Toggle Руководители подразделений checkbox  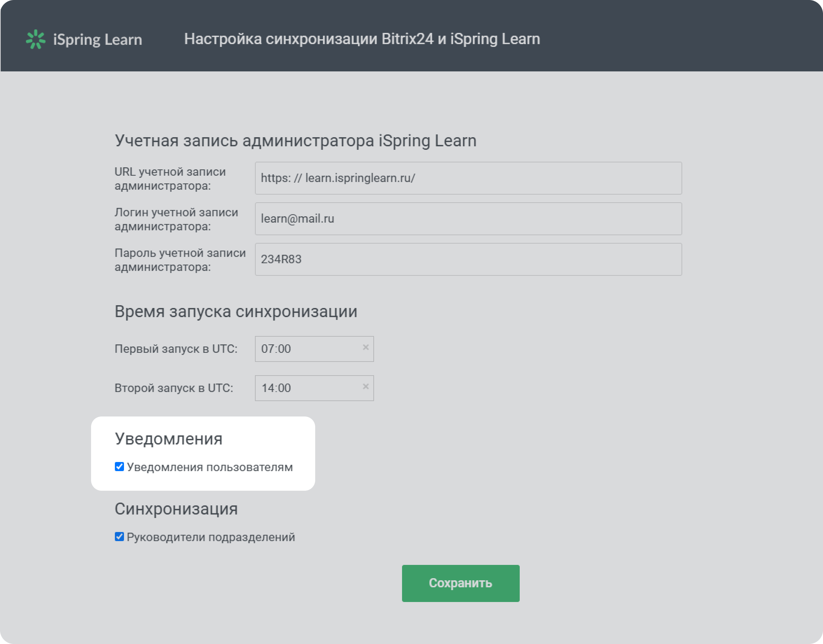[119, 537]
